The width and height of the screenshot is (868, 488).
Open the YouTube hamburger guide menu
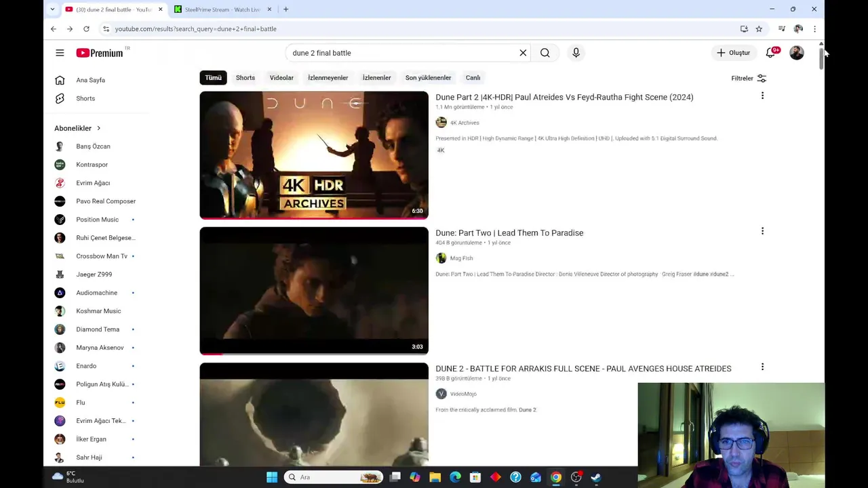[60, 53]
